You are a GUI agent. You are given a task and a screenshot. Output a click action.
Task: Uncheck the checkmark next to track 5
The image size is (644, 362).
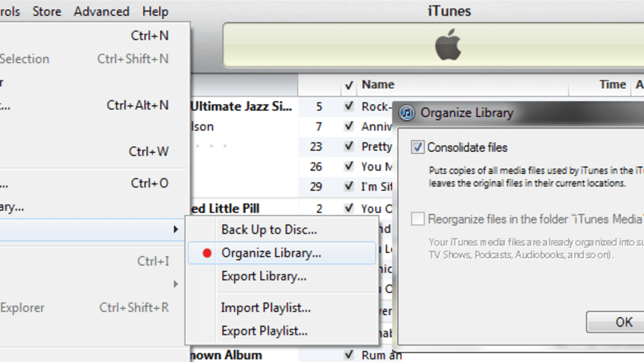pos(349,106)
